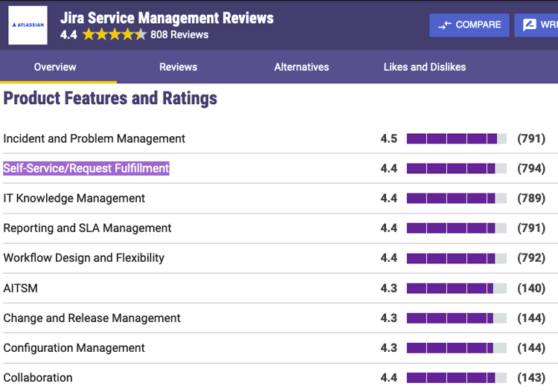Select Change and Release Management label

coord(92,318)
